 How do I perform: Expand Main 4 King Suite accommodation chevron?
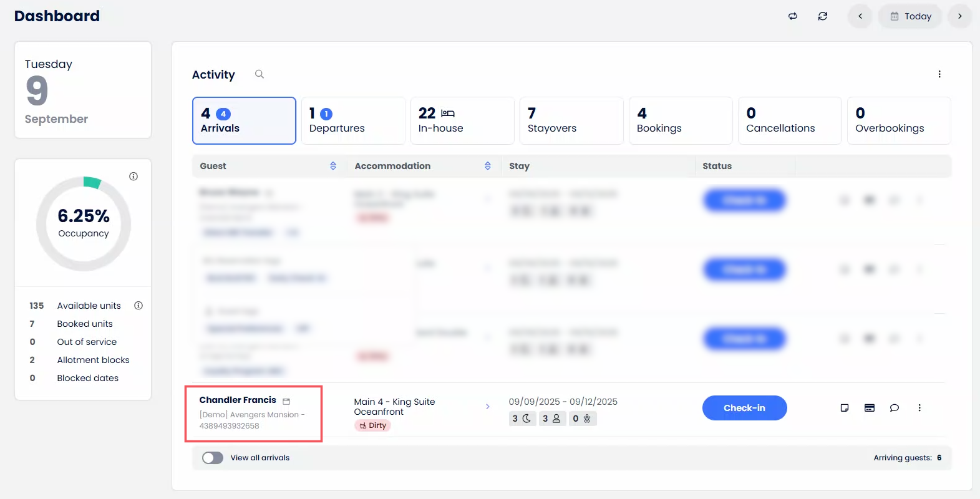pyautogui.click(x=488, y=407)
